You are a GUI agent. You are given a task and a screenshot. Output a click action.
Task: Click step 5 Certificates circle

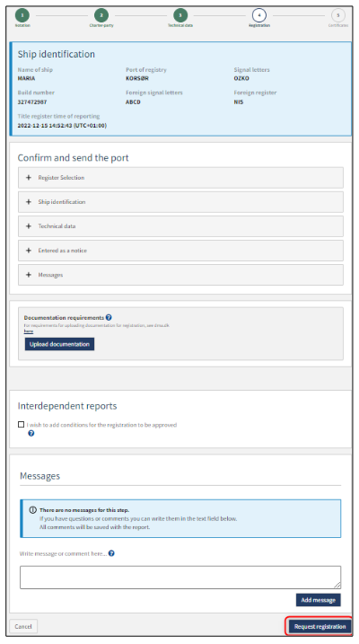(x=338, y=15)
